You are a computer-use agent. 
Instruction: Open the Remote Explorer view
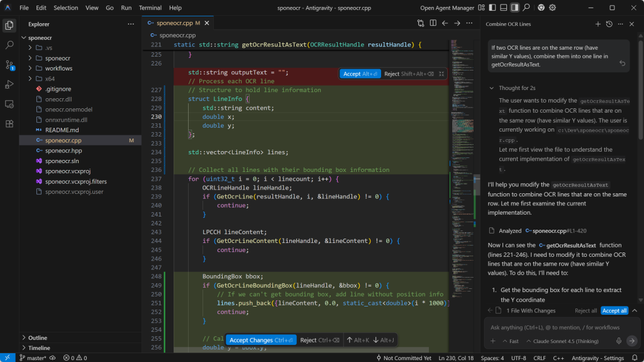pyautogui.click(x=9, y=104)
